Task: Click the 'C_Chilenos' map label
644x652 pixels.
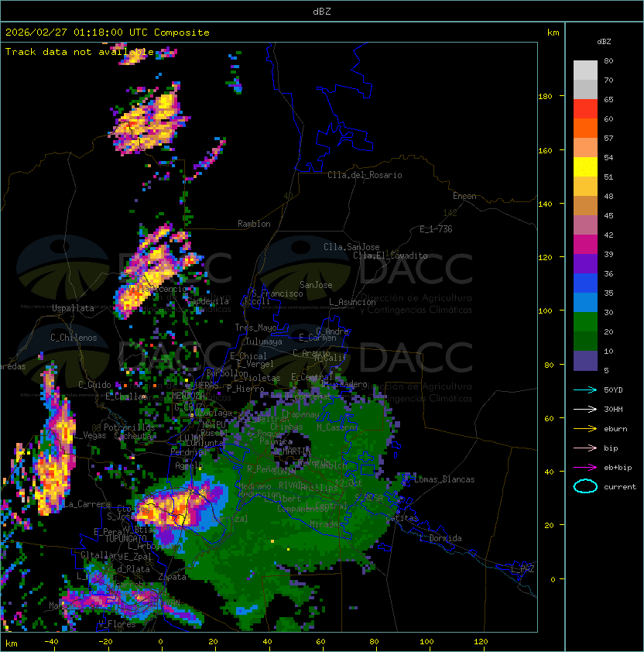Action: (x=74, y=338)
